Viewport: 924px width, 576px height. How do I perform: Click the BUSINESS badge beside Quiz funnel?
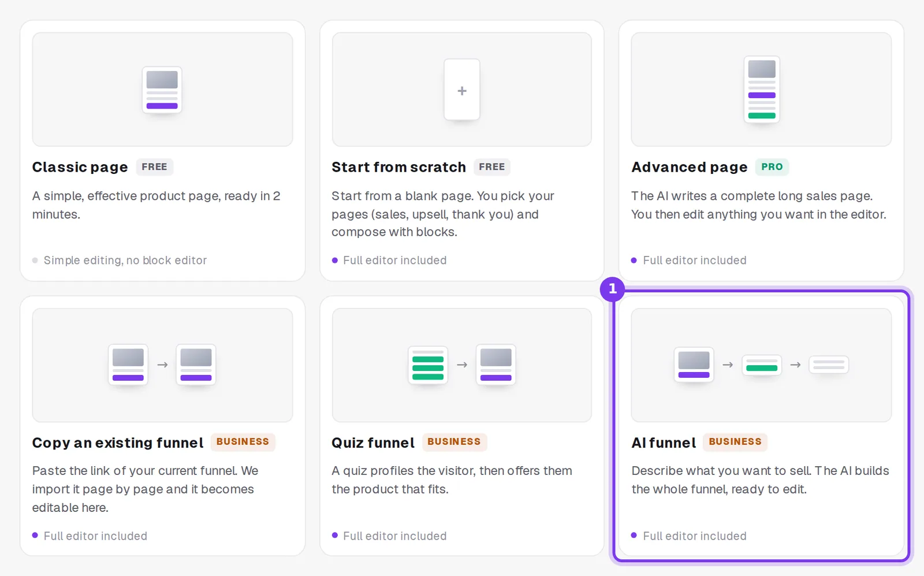coord(454,442)
